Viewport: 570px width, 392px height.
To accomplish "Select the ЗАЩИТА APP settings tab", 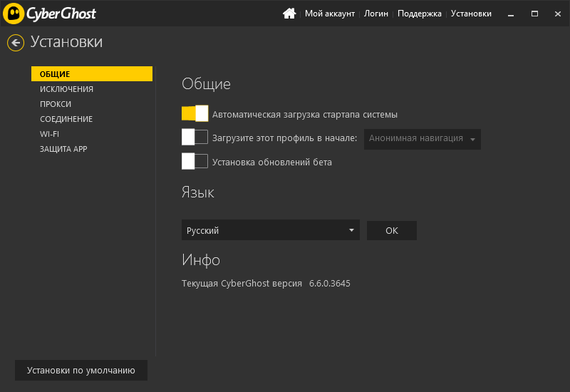I will [63, 149].
